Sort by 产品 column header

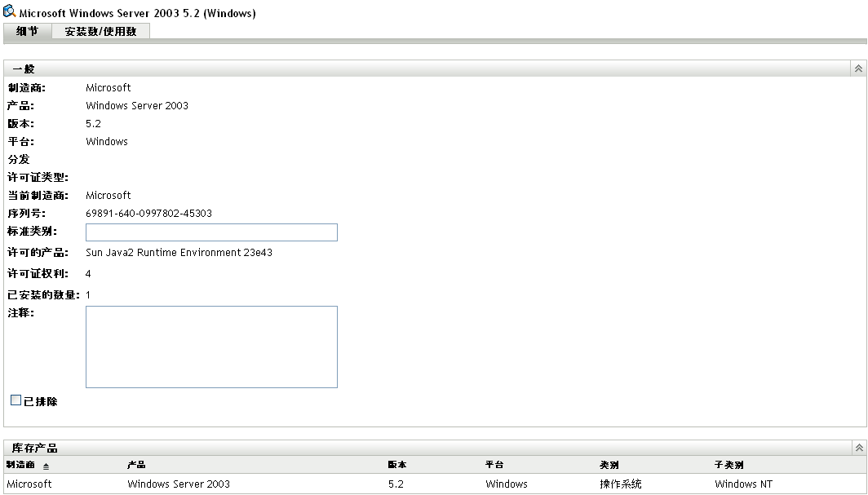[137, 465]
